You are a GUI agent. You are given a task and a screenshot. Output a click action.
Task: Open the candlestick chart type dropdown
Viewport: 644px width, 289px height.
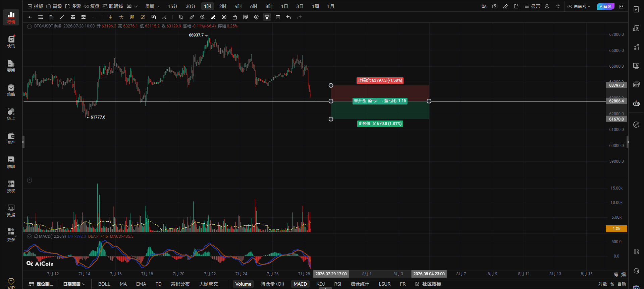132,6
